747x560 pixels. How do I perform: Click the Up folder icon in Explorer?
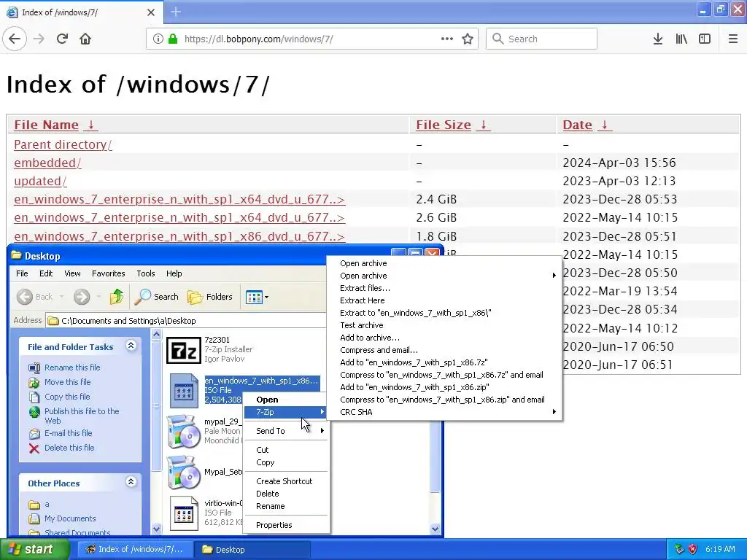tap(117, 297)
